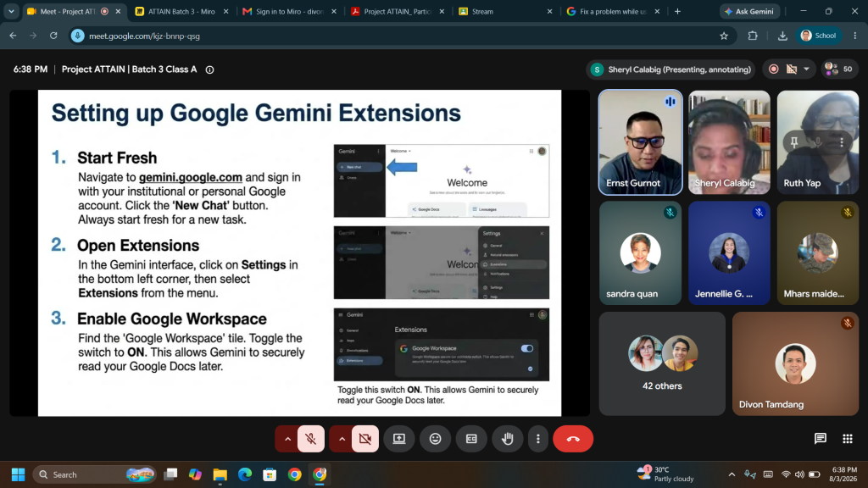Expand audio settings chevron beside microphone
The width and height of the screenshot is (868, 488).
tap(287, 439)
